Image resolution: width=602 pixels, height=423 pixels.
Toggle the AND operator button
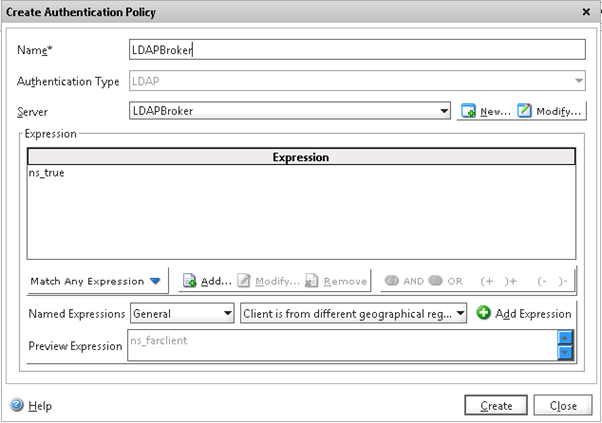tap(406, 281)
